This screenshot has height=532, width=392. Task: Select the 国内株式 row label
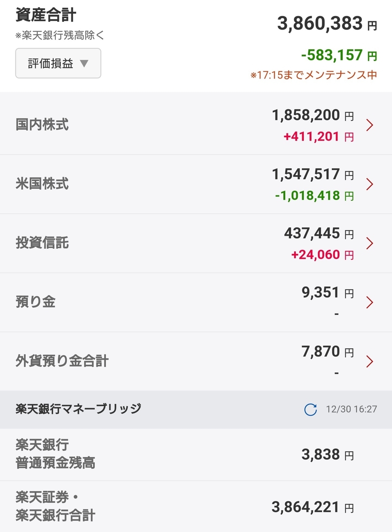coord(42,125)
